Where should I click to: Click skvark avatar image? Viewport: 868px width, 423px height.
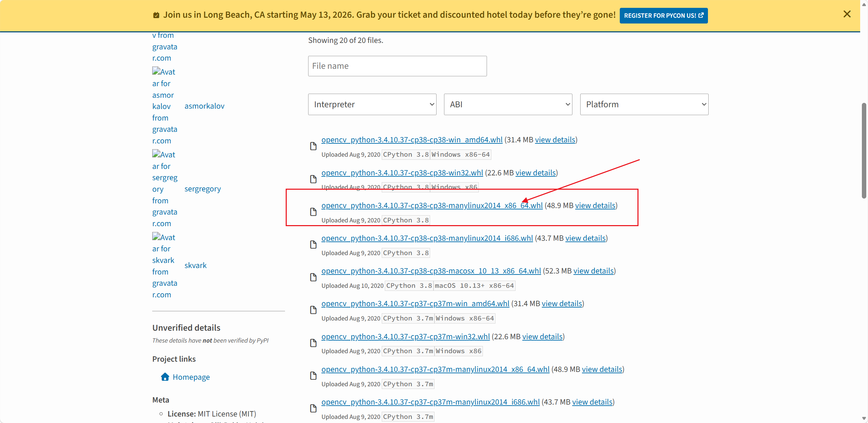pos(165,266)
